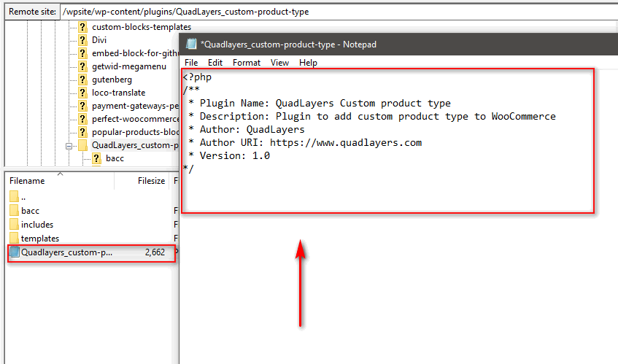Click the question-mark icon beside getwid-megamenu

82,66
